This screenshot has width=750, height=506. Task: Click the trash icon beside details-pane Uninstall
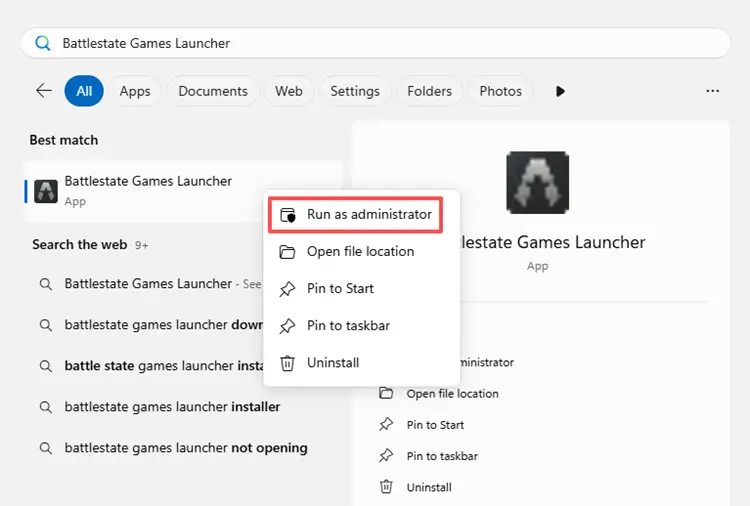pos(386,486)
